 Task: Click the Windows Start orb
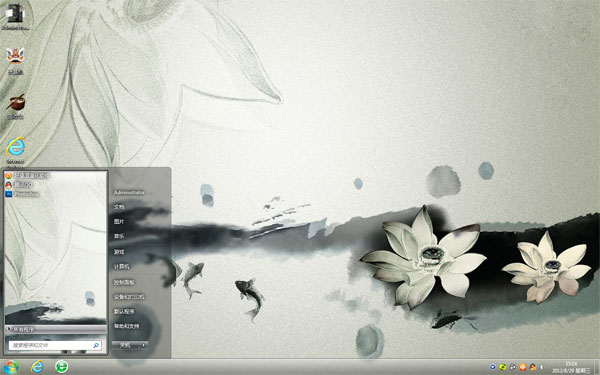coord(11,367)
